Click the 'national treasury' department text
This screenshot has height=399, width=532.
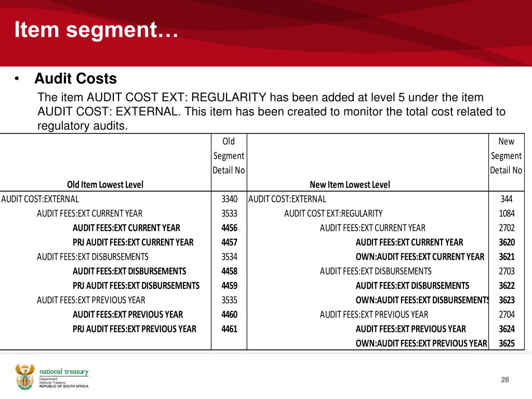pos(64,372)
